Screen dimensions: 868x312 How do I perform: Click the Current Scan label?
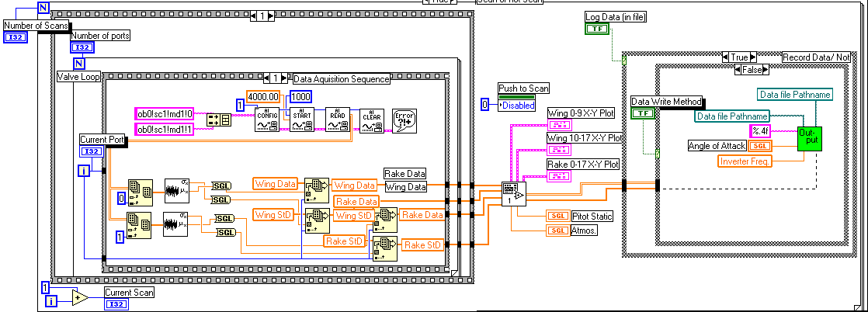[129, 292]
